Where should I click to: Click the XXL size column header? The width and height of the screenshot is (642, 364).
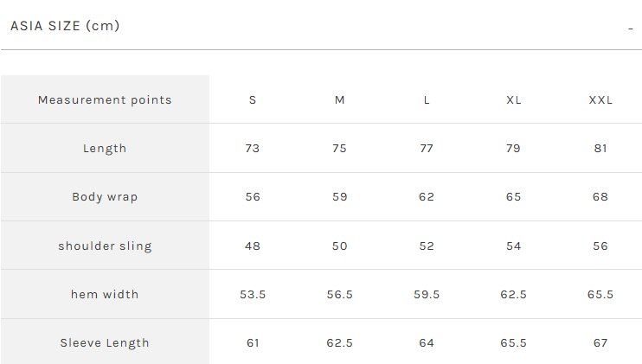pyautogui.click(x=600, y=100)
